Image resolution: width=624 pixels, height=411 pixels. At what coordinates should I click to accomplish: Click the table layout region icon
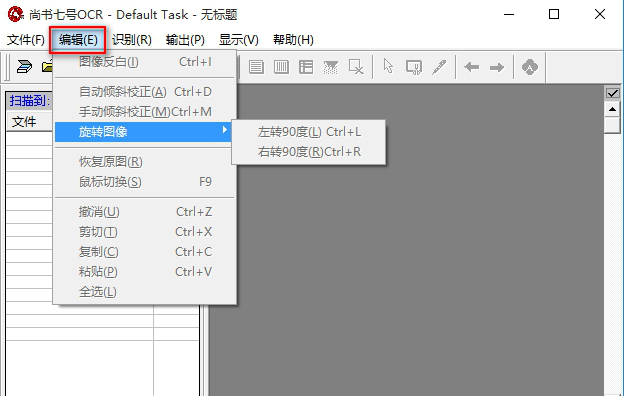click(306, 67)
